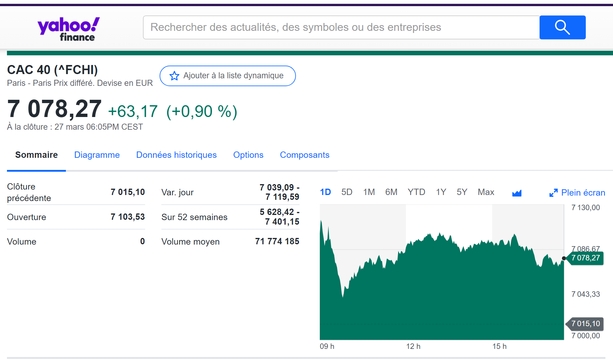
Task: Click the 12 h label on chart axis
Action: (413, 346)
